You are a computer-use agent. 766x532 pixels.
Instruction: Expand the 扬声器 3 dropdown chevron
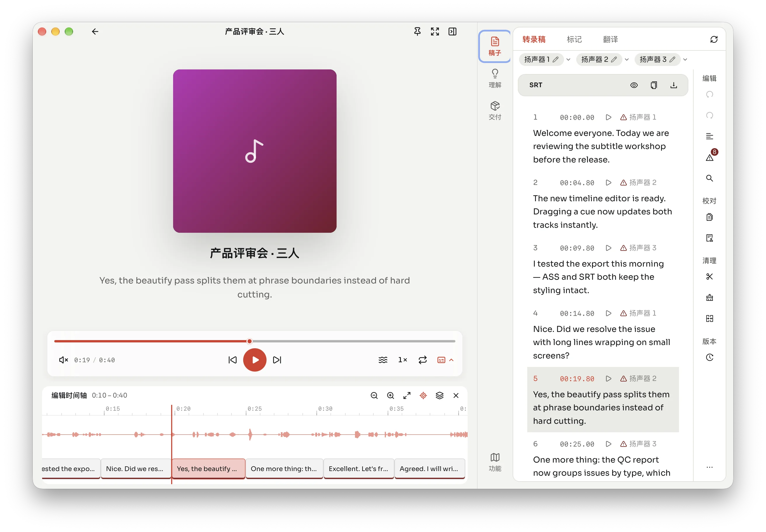click(685, 60)
